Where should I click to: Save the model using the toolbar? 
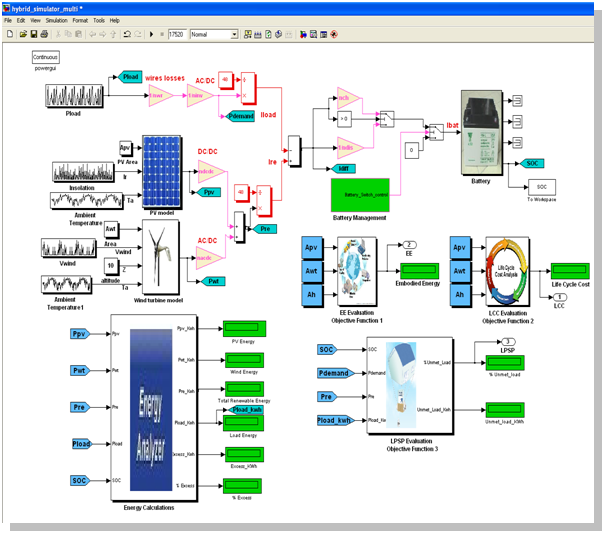click(x=33, y=34)
